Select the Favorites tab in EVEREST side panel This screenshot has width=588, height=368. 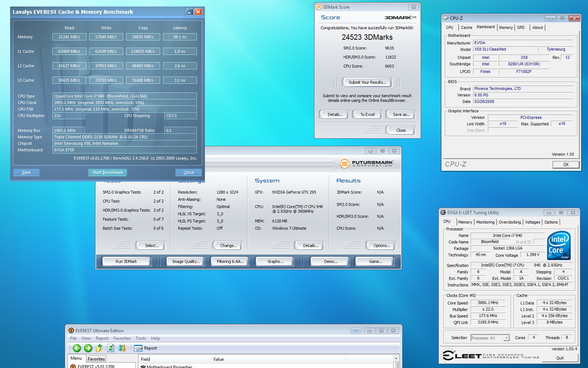pos(96,359)
